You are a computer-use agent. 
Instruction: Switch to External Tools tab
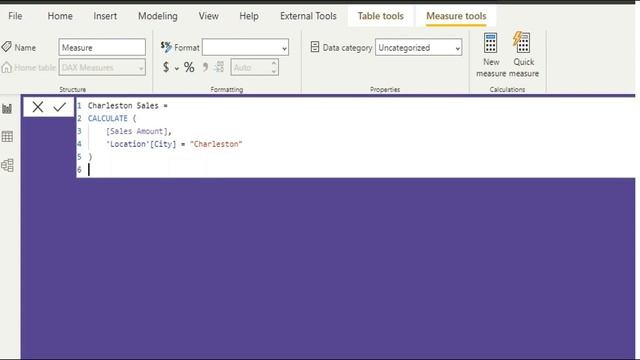[x=308, y=16]
